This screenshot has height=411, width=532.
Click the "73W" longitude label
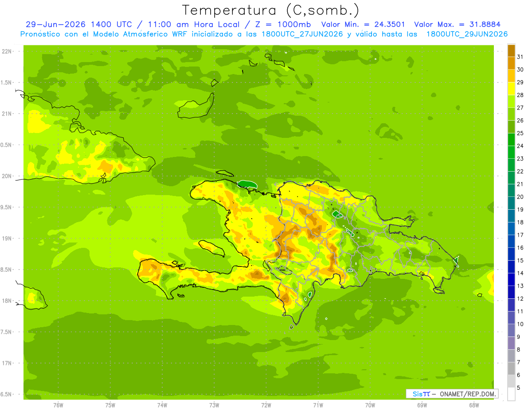214,405
